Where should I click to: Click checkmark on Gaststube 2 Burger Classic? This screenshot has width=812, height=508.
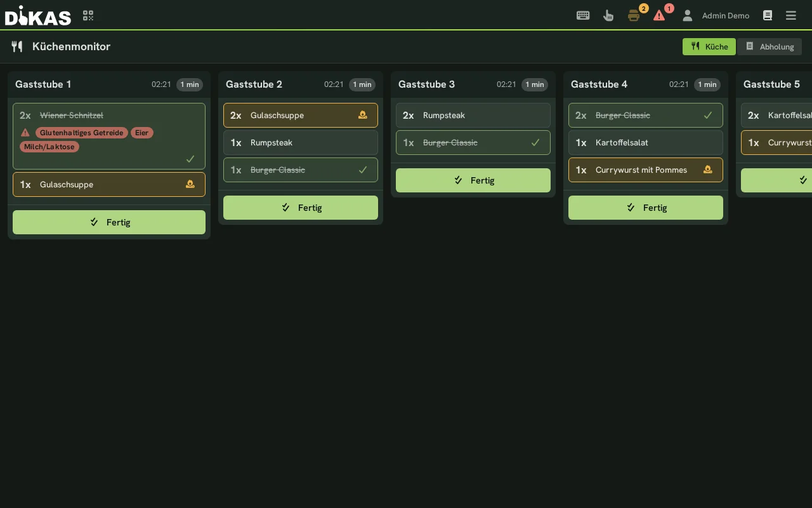(x=363, y=170)
